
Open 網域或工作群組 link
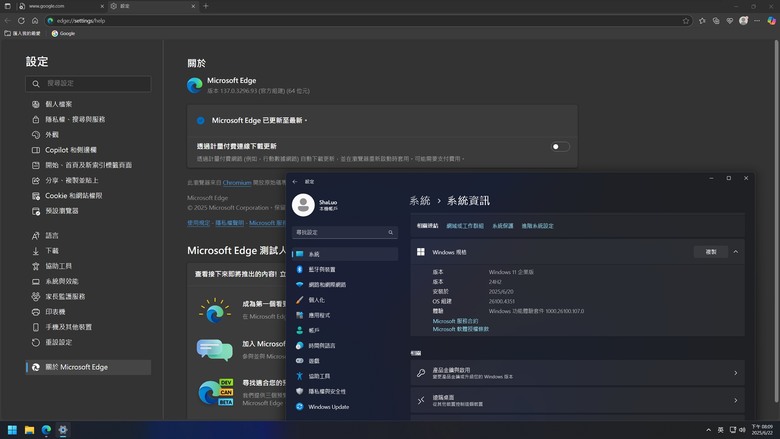point(465,226)
